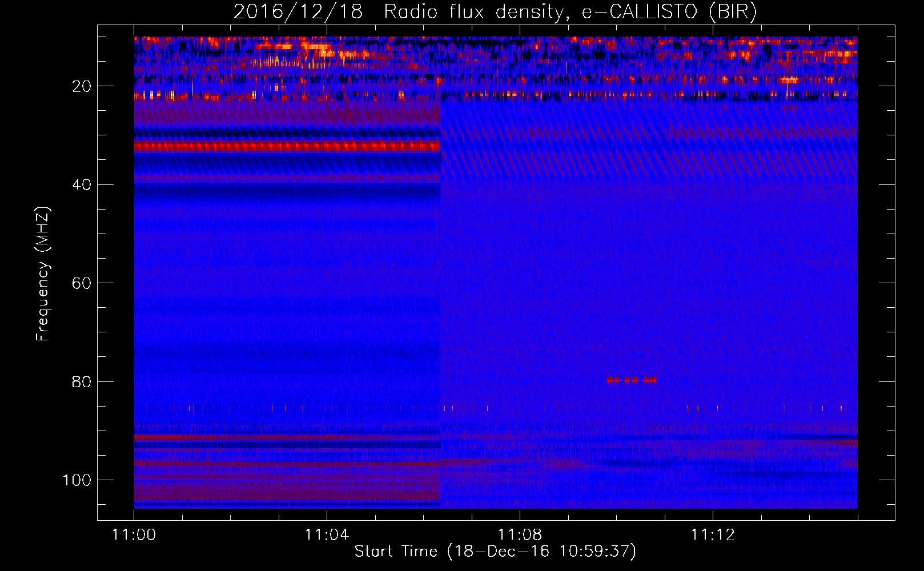Click the 'Frequency (MHZ)' axis label
This screenshot has width=924, height=571.
coord(43,274)
